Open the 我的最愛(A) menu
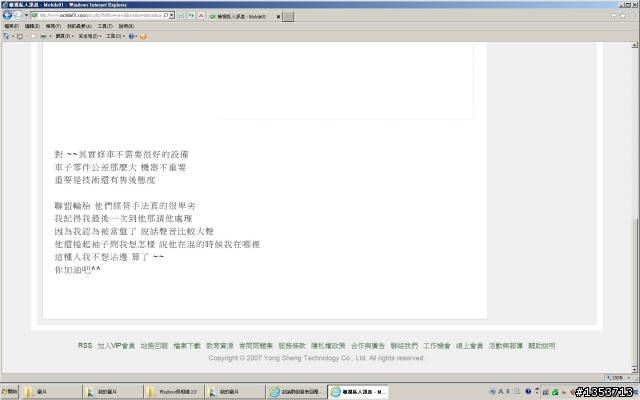 79,26
